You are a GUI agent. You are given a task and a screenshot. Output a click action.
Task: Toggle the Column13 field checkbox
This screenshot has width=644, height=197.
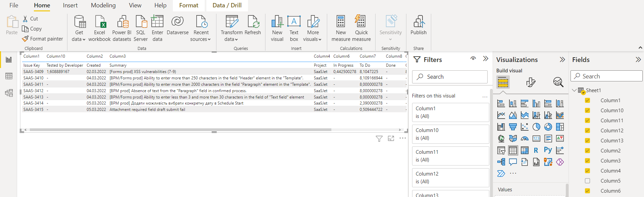click(587, 141)
